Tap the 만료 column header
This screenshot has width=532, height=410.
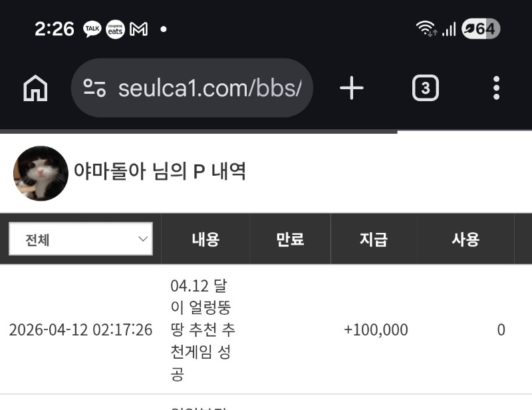[x=290, y=240]
